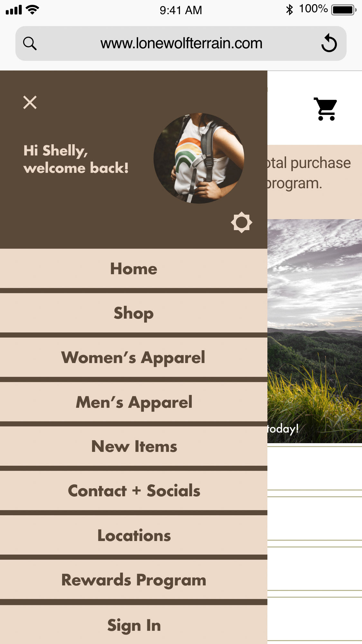View Locations menu entry

[134, 535]
